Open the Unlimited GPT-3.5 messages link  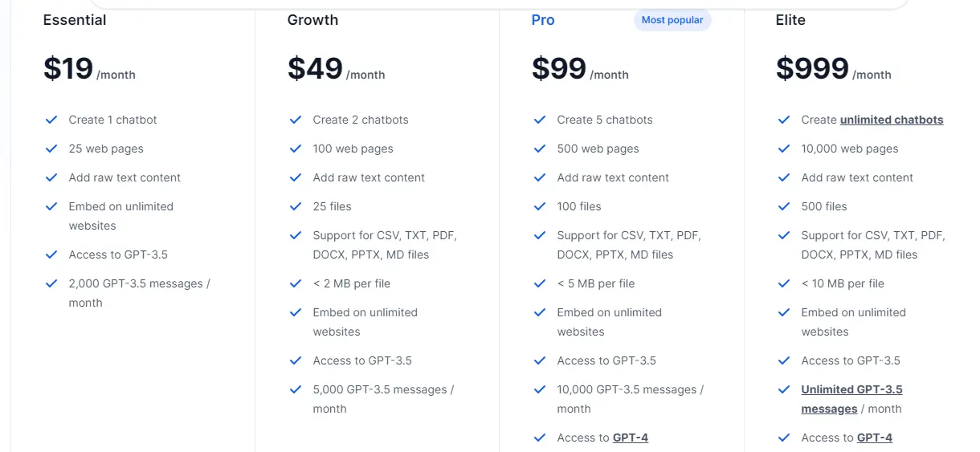pos(851,399)
